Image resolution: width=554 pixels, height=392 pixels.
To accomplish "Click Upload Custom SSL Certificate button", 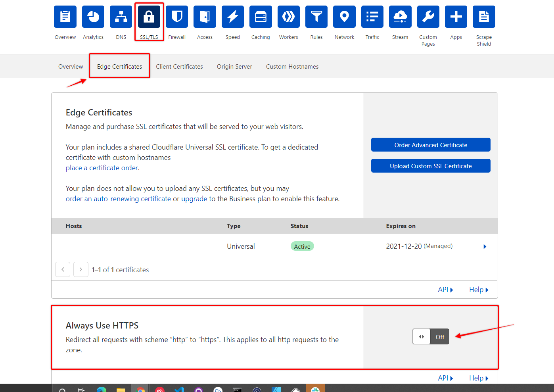I will (x=431, y=166).
